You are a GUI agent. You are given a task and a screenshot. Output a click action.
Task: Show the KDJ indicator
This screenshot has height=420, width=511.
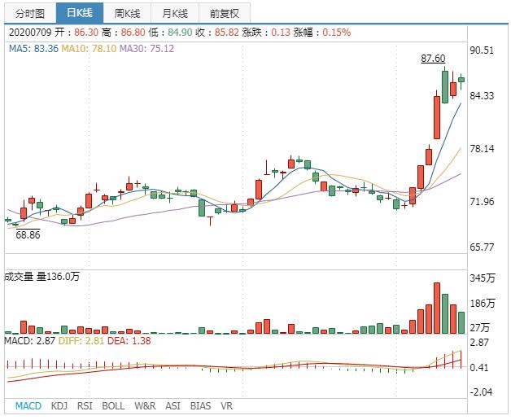tap(59, 405)
